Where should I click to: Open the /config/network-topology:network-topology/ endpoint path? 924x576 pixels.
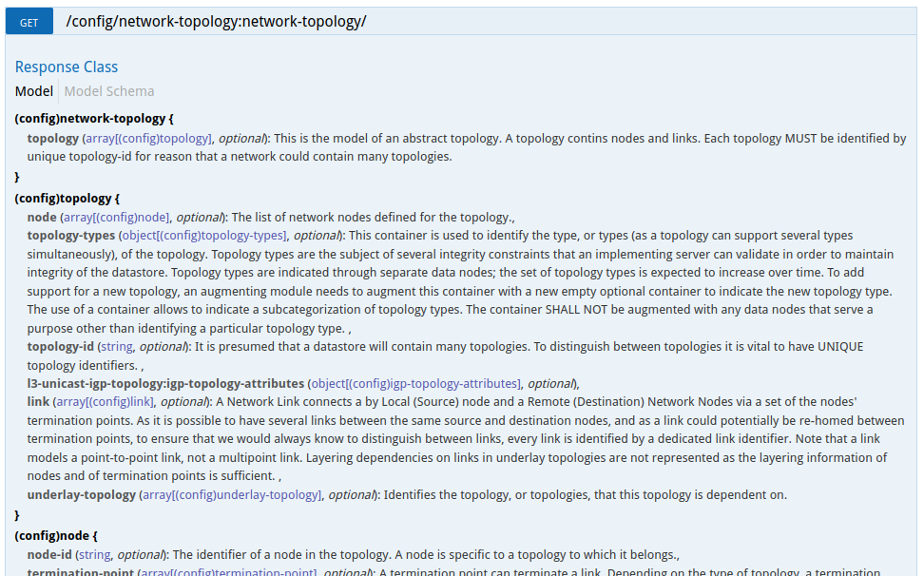[x=217, y=22]
